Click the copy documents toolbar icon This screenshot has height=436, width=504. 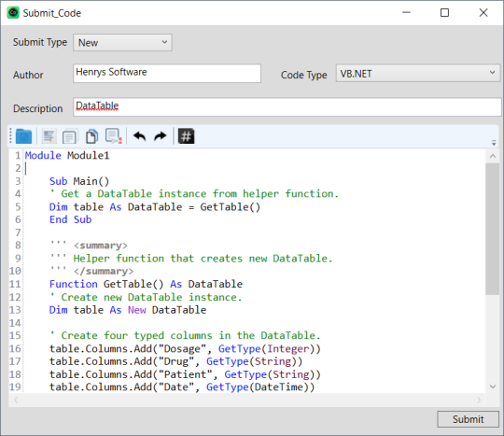pos(70,136)
